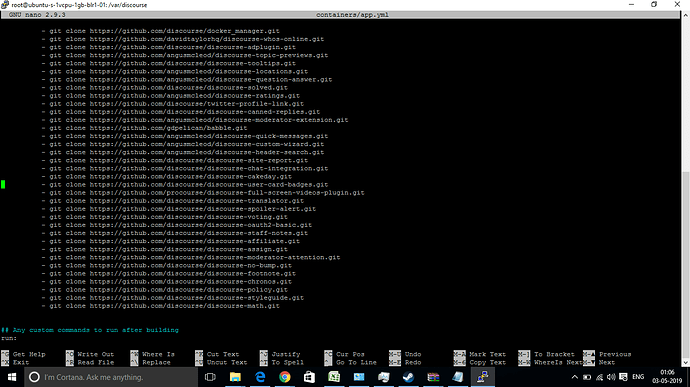Open the WinRAR taskbar icon
The image size is (690, 387).
(x=433, y=377)
